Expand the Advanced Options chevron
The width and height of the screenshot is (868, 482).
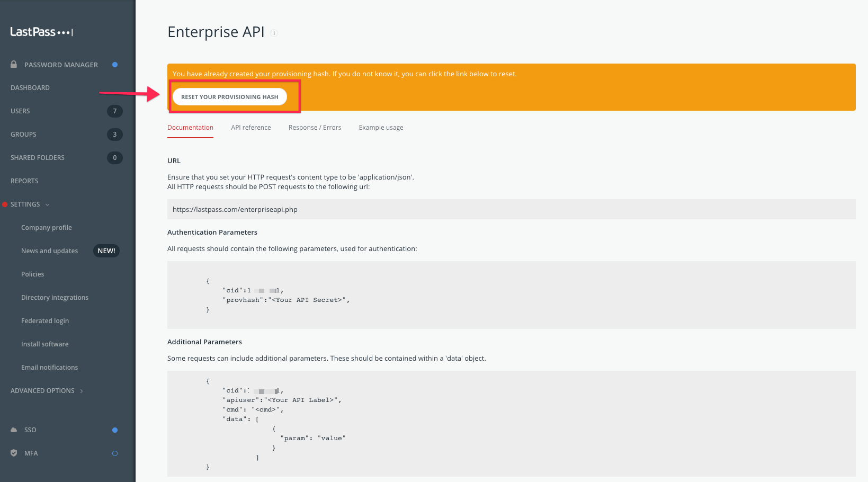tap(82, 390)
